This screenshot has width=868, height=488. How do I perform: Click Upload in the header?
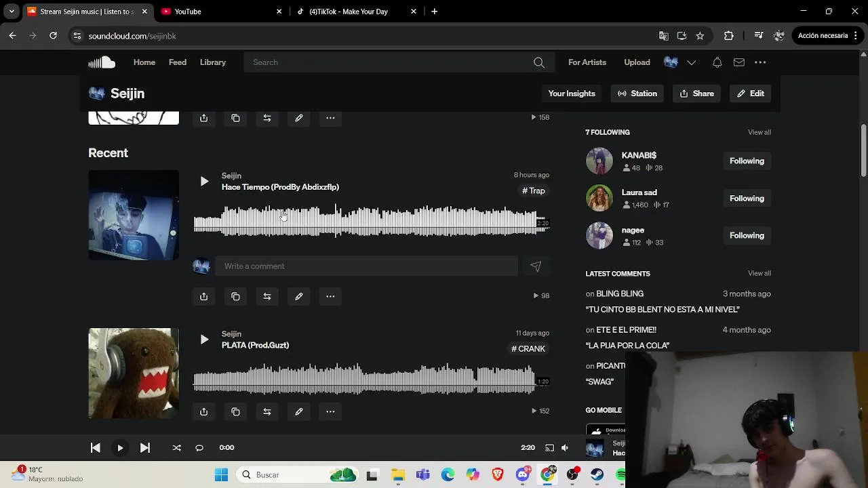coord(637,62)
